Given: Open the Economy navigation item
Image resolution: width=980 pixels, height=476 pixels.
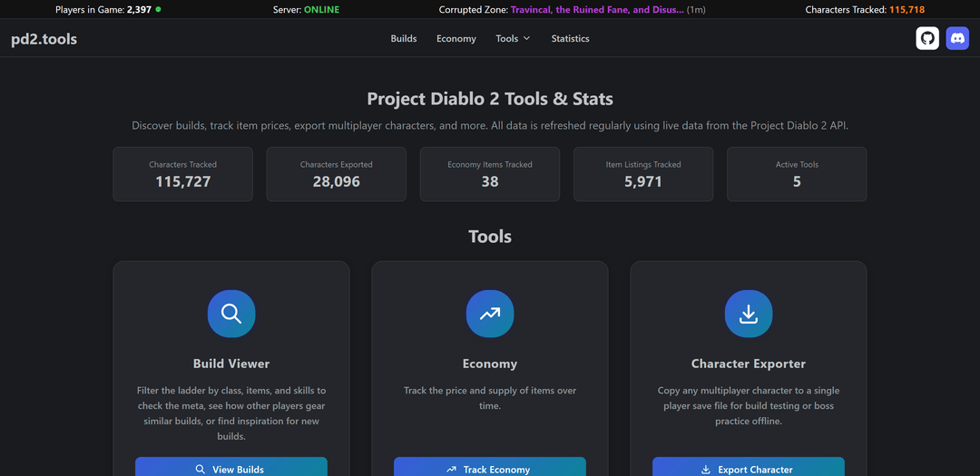Looking at the screenshot, I should [456, 39].
